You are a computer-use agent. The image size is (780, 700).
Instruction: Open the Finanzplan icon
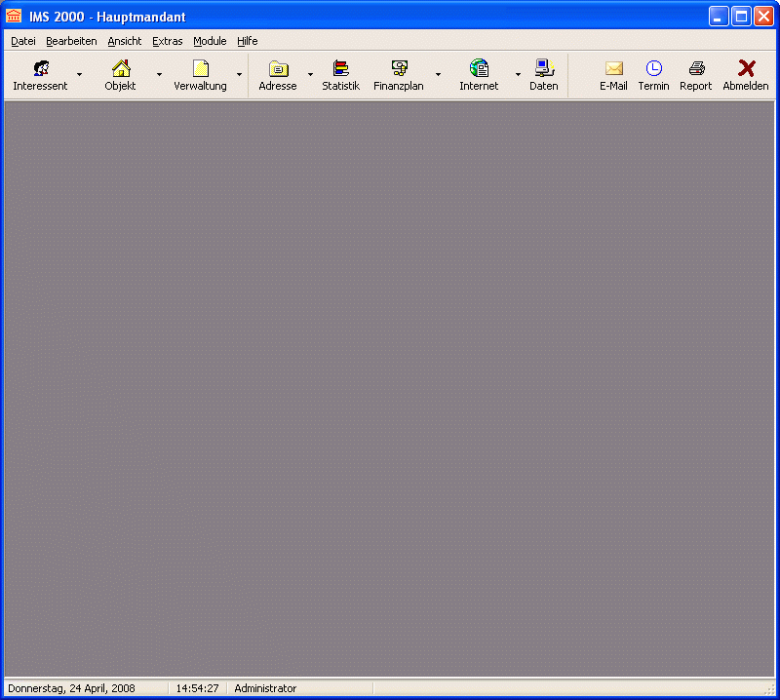click(x=399, y=68)
